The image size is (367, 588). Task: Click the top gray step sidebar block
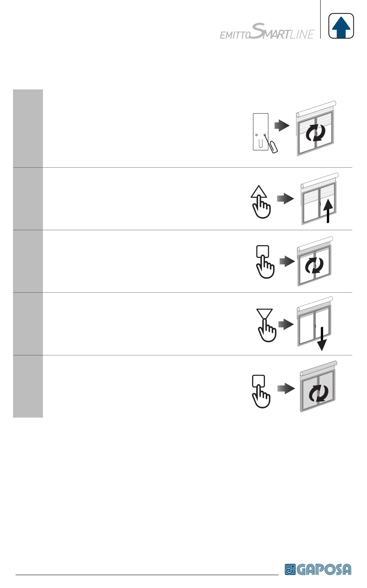[28, 128]
